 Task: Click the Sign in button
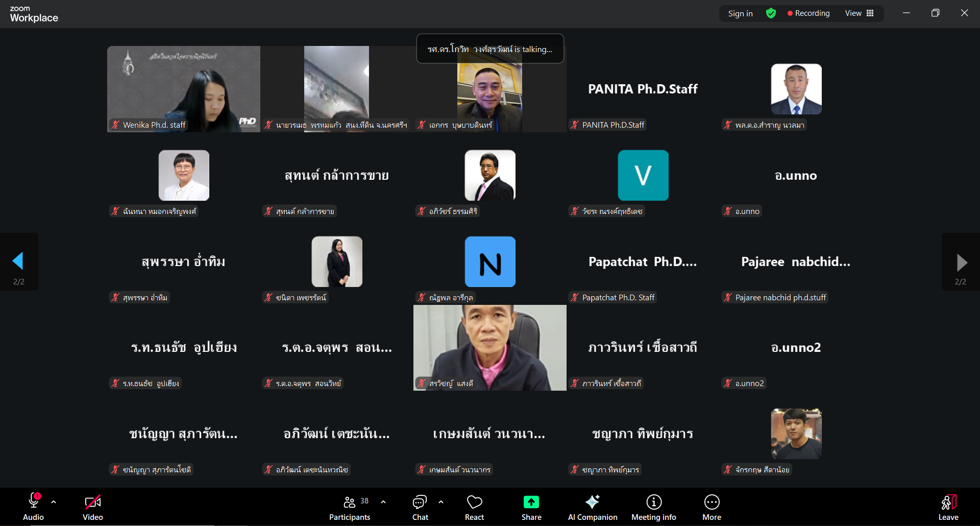[x=740, y=13]
